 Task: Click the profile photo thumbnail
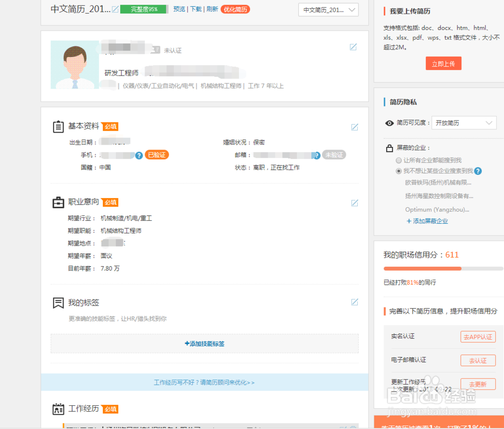pyautogui.click(x=75, y=65)
